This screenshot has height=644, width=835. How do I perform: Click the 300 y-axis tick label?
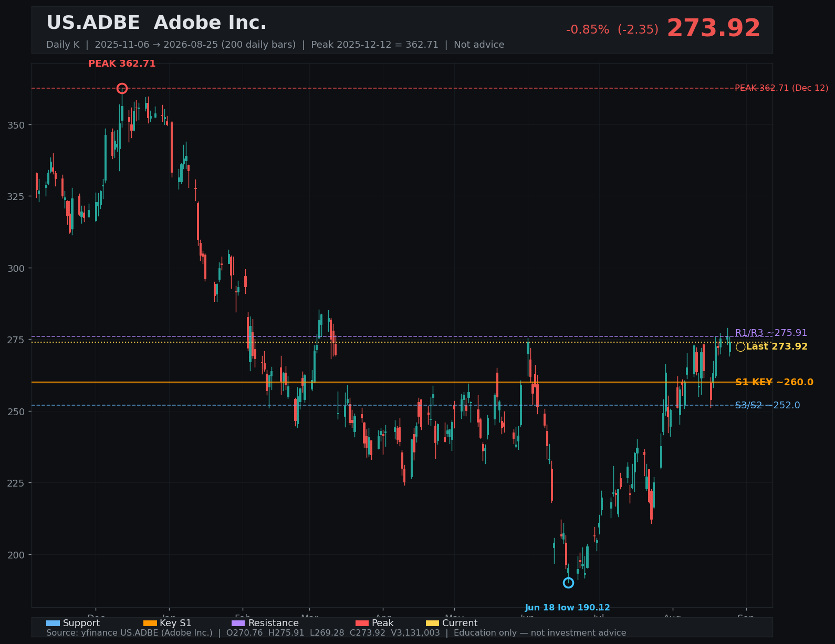[16, 268]
